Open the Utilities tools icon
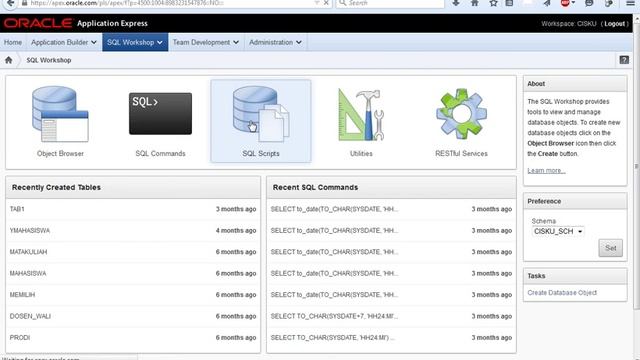 361,115
